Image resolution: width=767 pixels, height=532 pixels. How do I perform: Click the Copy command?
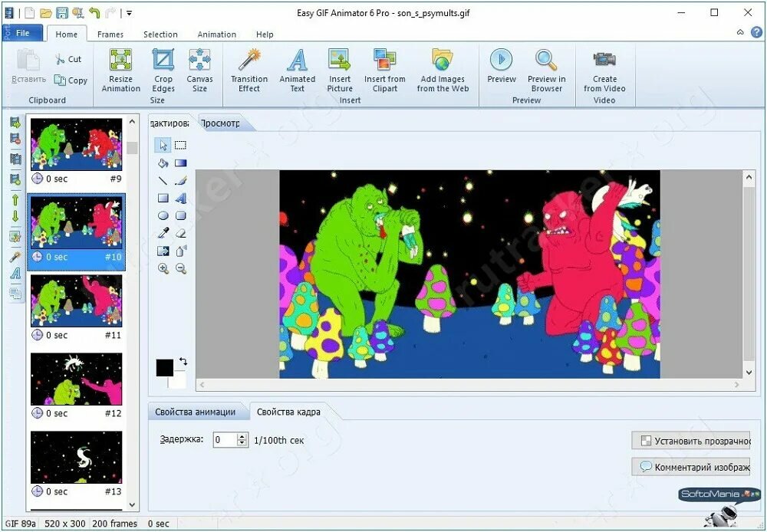71,80
